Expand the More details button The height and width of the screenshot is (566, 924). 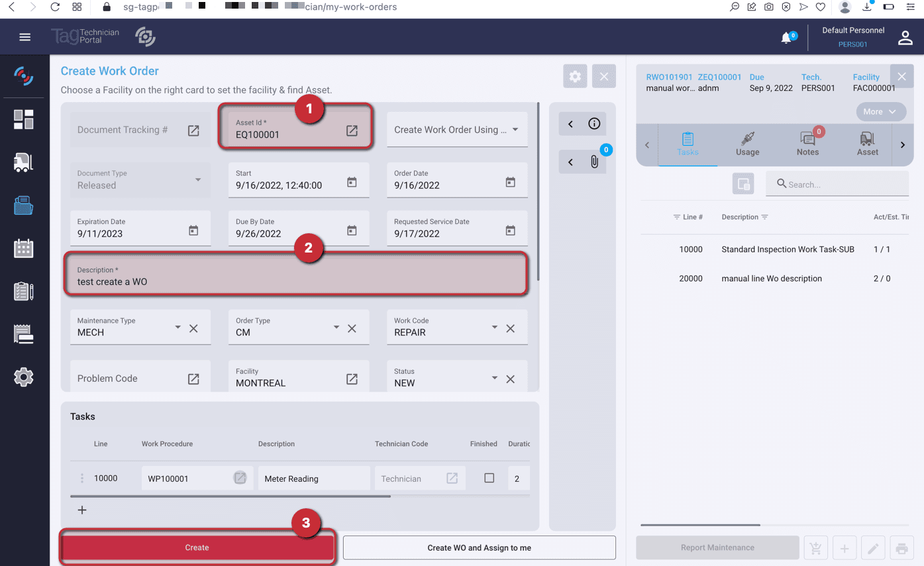tap(880, 111)
